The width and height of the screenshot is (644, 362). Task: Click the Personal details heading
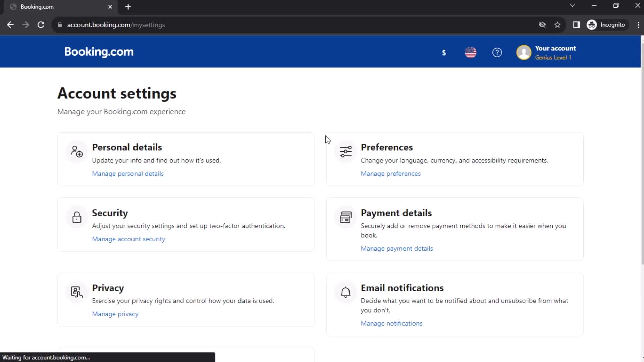127,147
